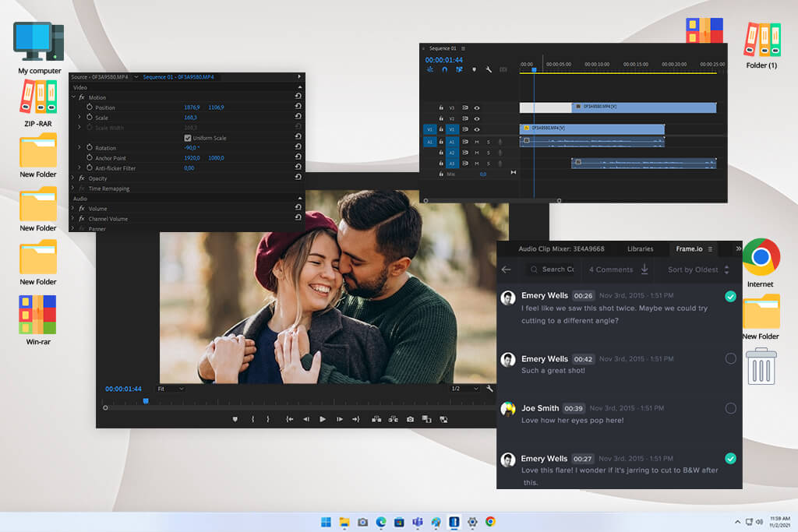Viewport: 798px width, 532px height.
Task: Expand the Channel Volume effect
Action: pyautogui.click(x=73, y=218)
